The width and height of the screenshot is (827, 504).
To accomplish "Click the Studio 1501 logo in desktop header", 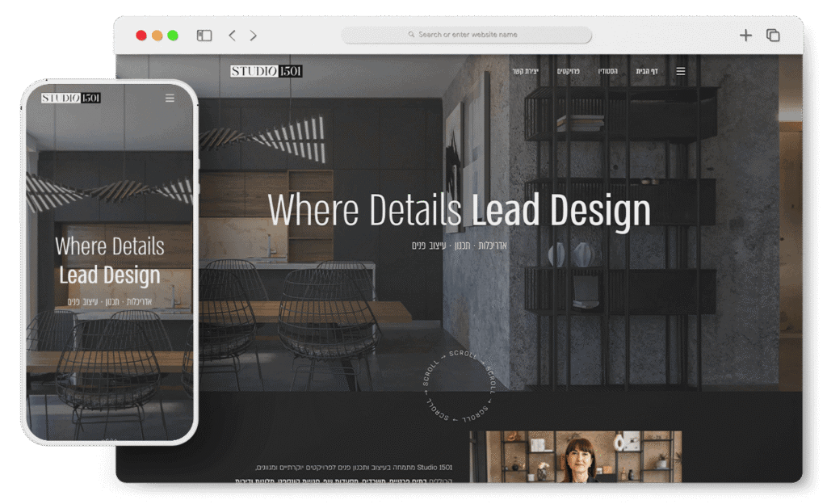I will 266,71.
